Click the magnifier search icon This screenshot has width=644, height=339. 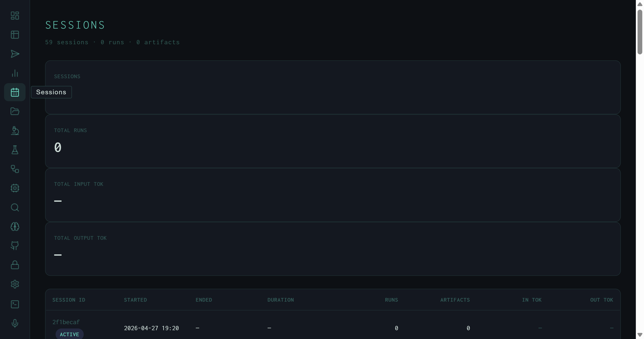click(15, 207)
